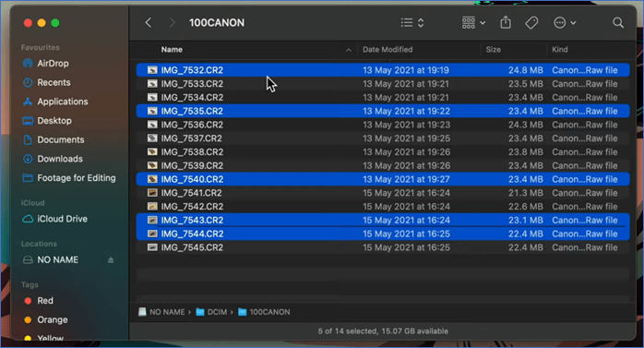
Task: Click the 21.3 MB size cell
Action: (525, 193)
